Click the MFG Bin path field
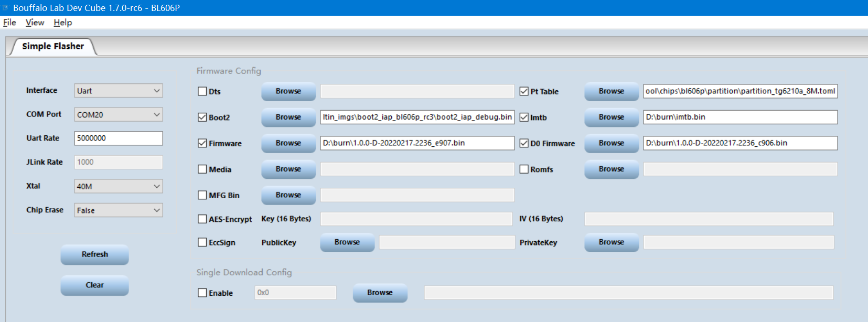Viewport: 868px width, 322px height. pos(417,195)
